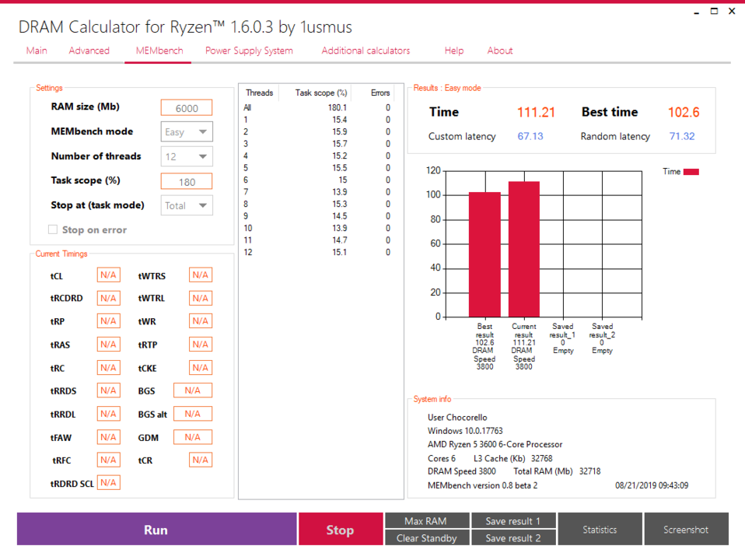Click the Threads column header
Viewport: 745px width, 560px height.
point(260,93)
